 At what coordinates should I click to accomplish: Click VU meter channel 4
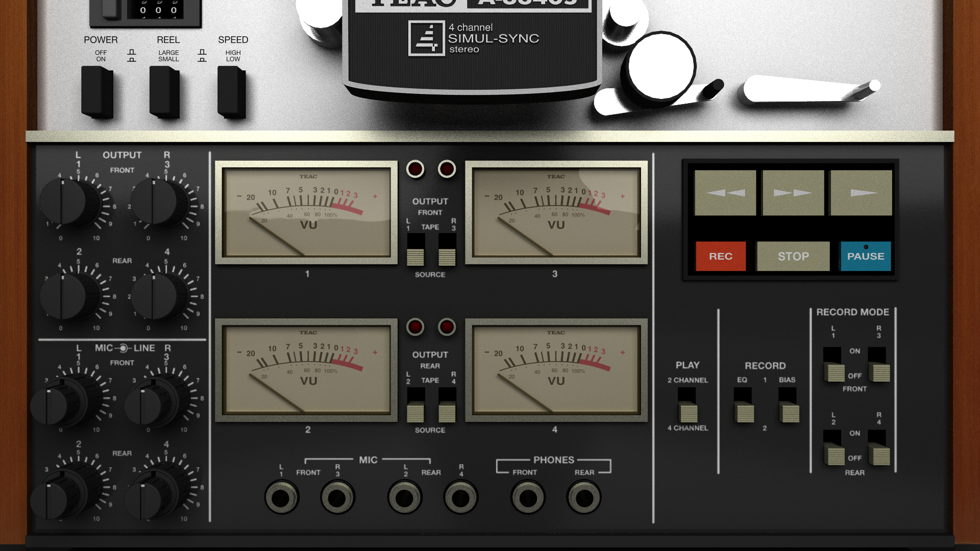point(556,370)
